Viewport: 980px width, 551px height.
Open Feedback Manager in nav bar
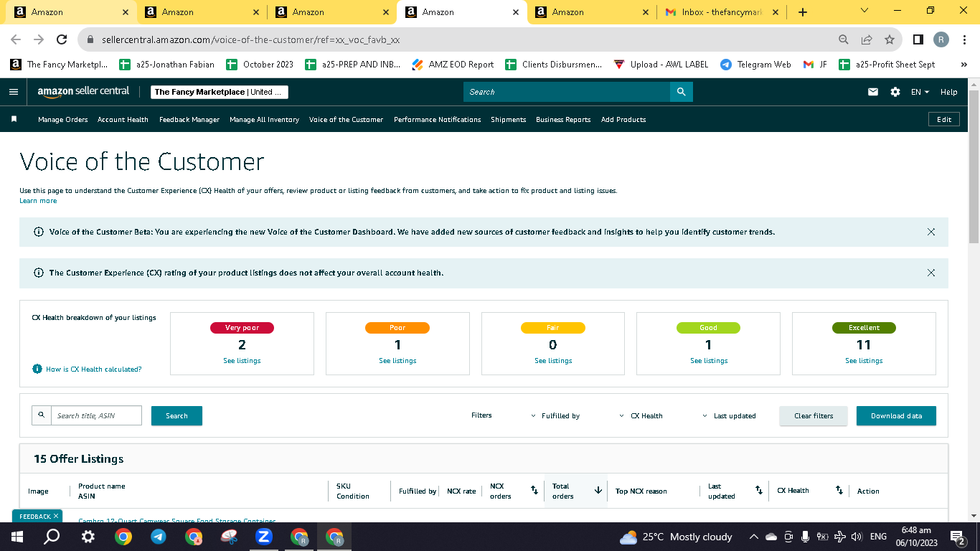coord(189,120)
